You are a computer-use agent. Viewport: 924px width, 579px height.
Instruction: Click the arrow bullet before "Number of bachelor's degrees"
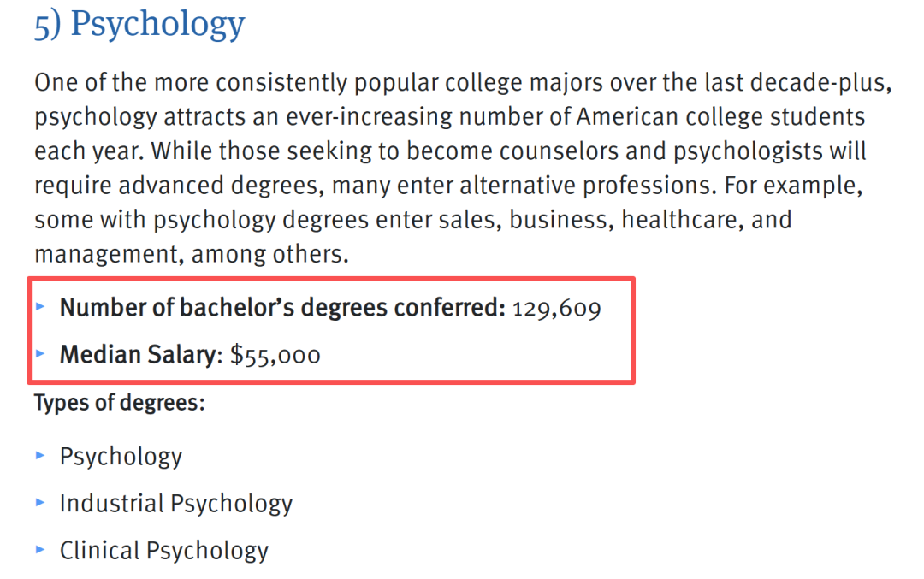click(41, 306)
